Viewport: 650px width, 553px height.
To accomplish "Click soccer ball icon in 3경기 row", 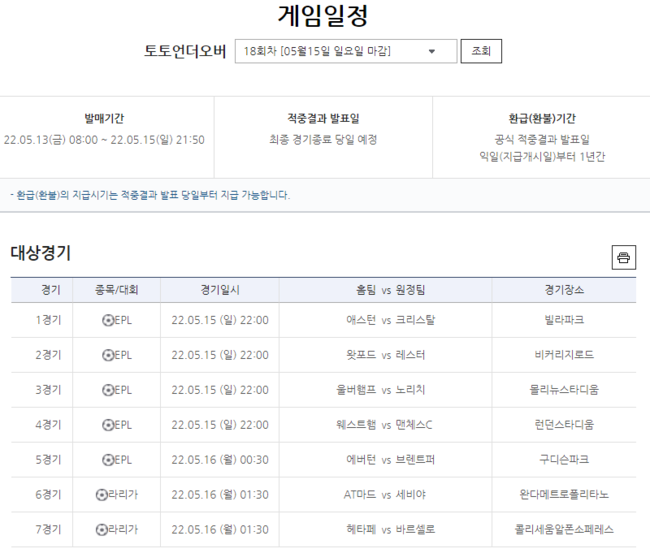I will (x=108, y=390).
